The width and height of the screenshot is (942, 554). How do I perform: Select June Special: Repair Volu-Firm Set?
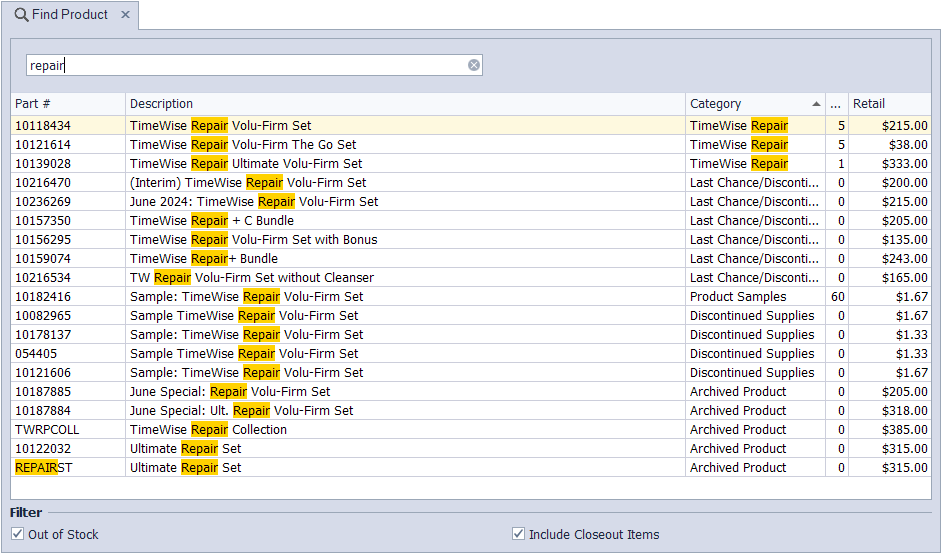(230, 392)
